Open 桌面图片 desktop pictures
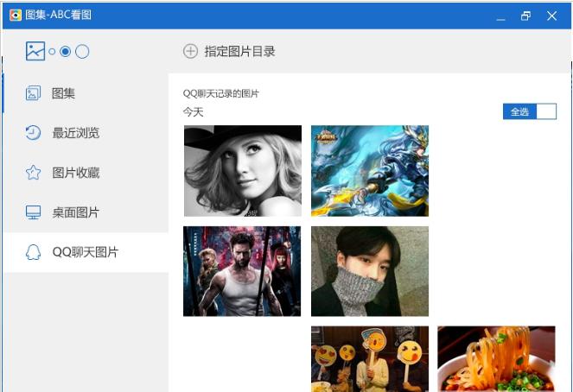573x392 pixels. coord(86,212)
